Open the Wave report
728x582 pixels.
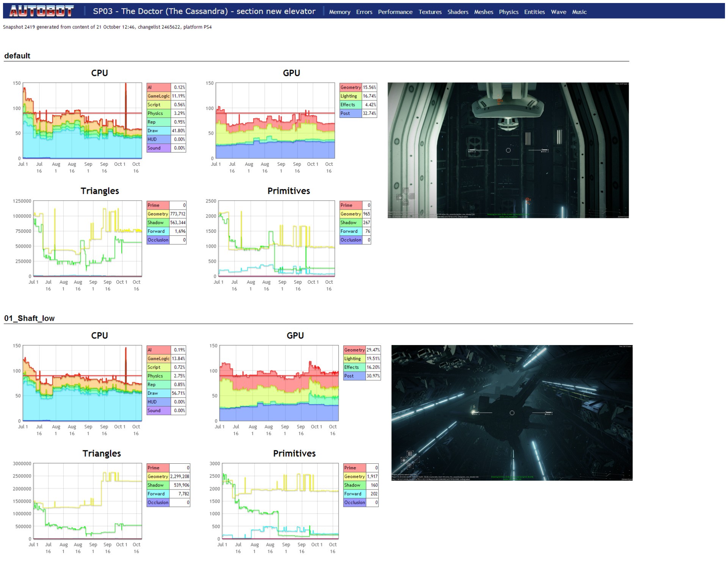click(558, 12)
